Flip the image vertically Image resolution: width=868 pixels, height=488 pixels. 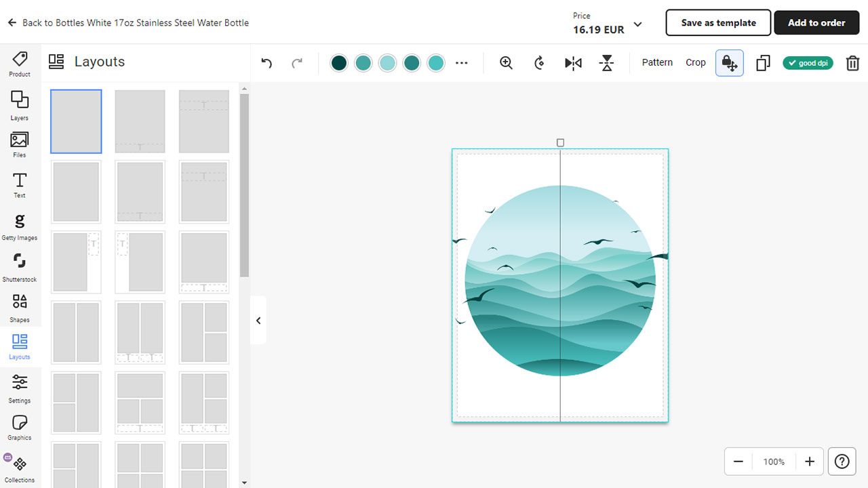(607, 63)
